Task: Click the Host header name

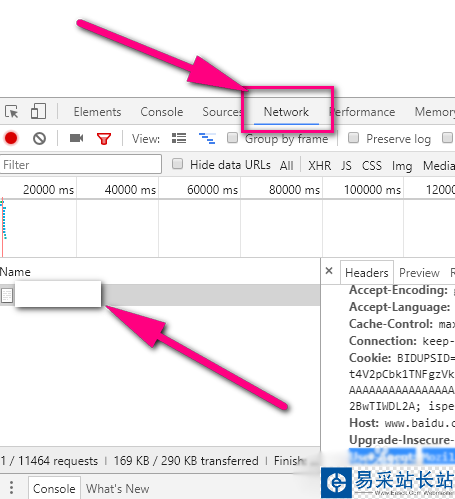Action: point(364,423)
